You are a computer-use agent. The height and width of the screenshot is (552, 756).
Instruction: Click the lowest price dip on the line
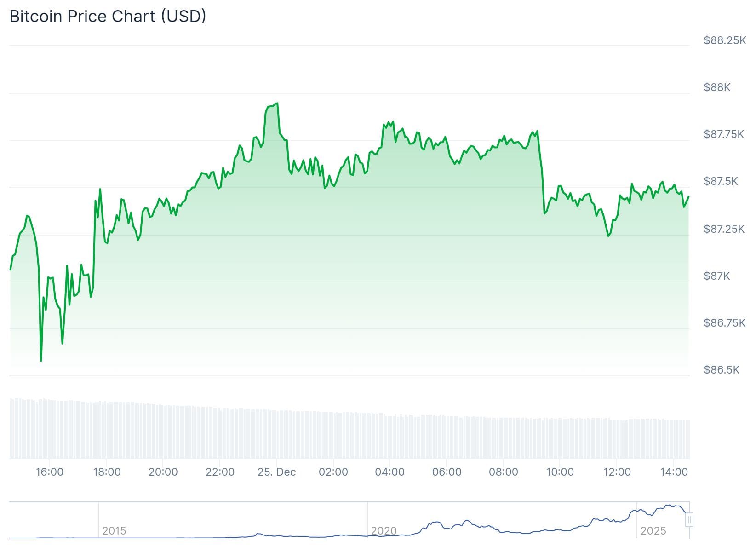pos(41,361)
